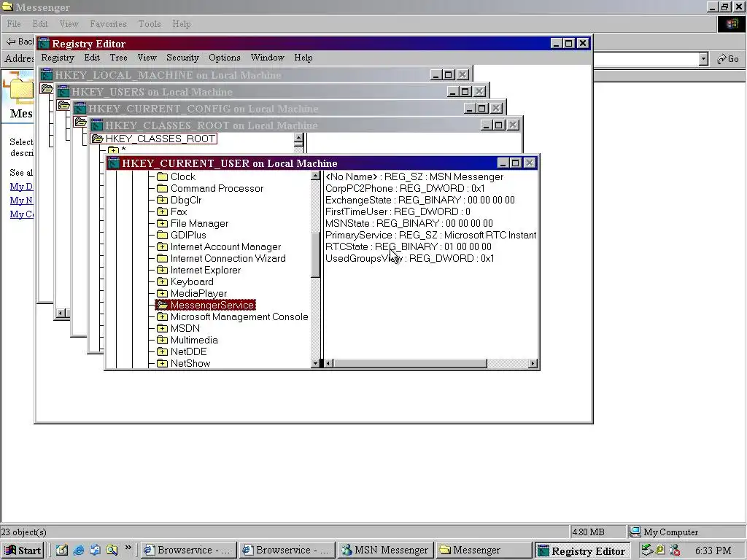The image size is (747, 560).
Task: Expand the Keyboard registry key
Action: coord(163,281)
